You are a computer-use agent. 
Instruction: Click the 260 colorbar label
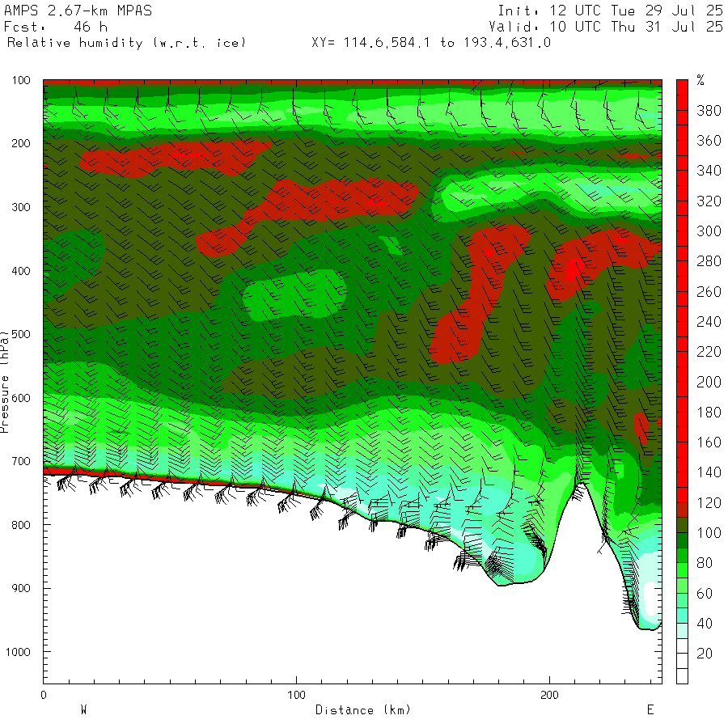pyautogui.click(x=709, y=291)
